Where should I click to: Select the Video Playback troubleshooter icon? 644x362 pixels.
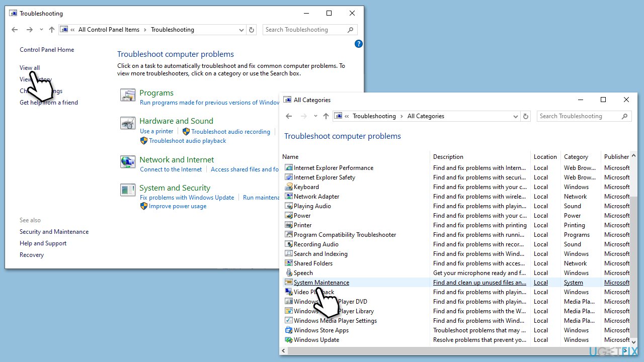pos(288,292)
